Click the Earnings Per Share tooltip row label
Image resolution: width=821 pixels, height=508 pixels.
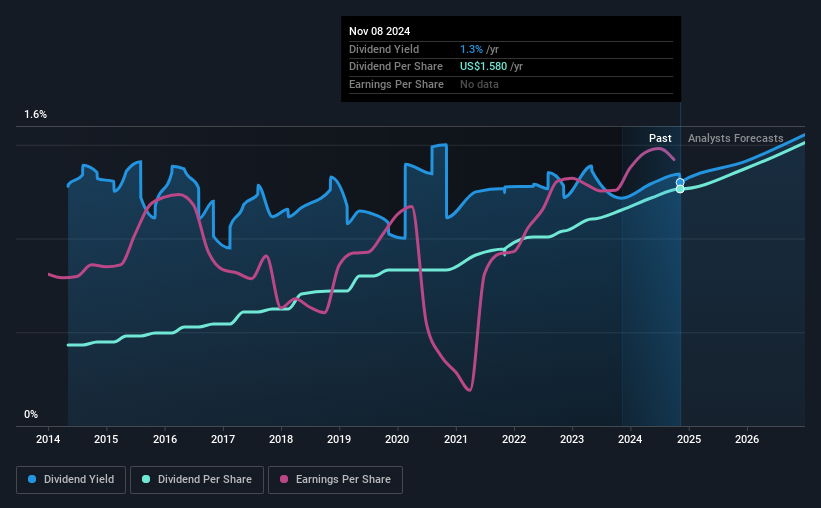pyautogui.click(x=396, y=84)
